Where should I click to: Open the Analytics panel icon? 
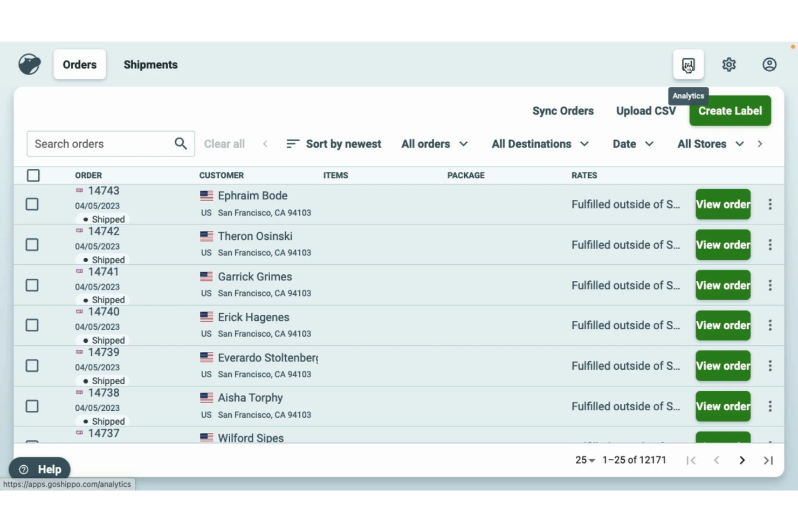click(x=689, y=64)
